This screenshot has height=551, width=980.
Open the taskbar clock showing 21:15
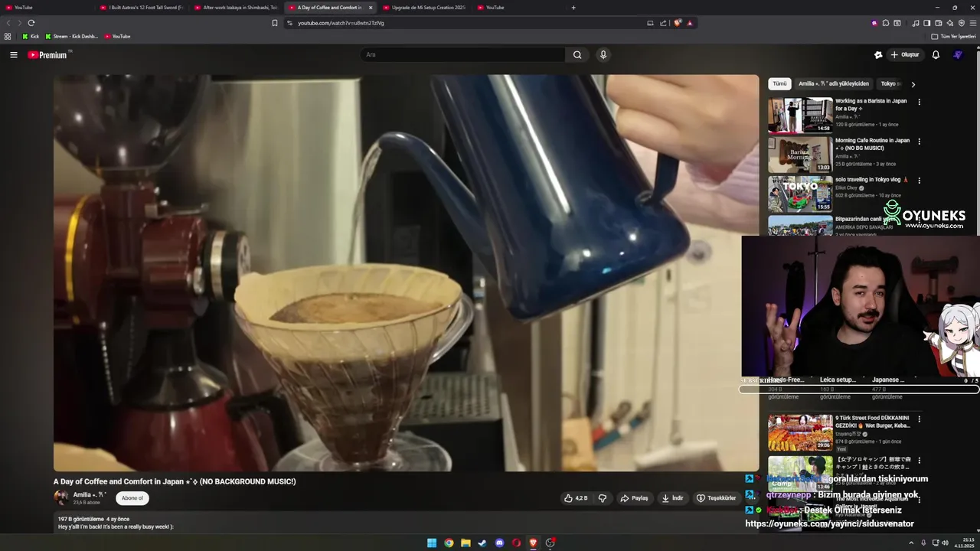click(x=964, y=543)
